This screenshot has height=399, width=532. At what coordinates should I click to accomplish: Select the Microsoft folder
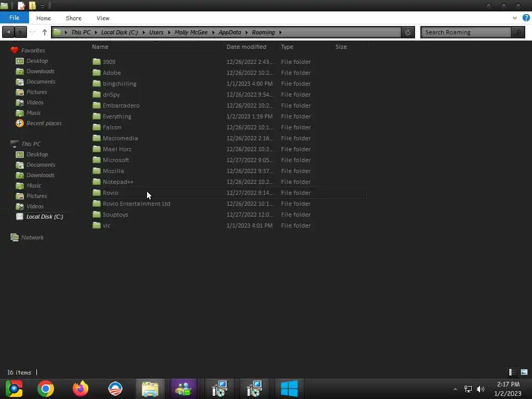229,160
